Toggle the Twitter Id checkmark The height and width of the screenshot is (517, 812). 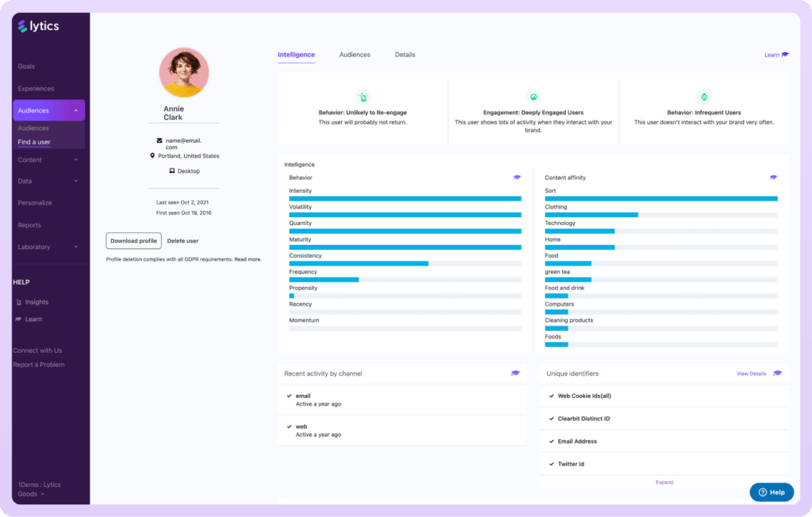coord(551,464)
